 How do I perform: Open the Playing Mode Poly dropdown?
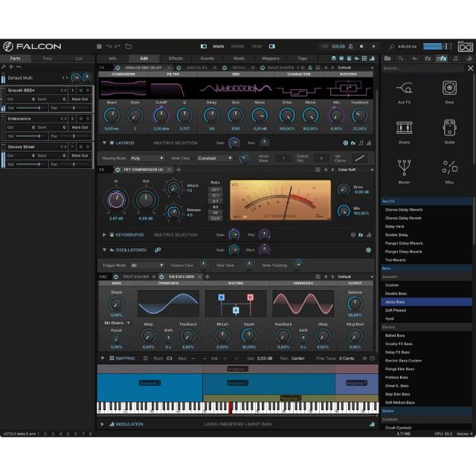point(147,158)
